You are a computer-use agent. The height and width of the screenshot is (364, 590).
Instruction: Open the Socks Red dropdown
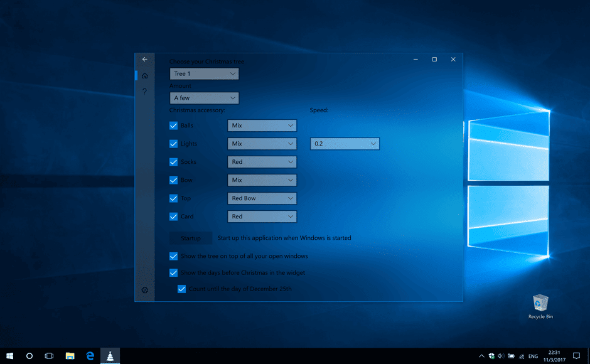click(x=262, y=162)
